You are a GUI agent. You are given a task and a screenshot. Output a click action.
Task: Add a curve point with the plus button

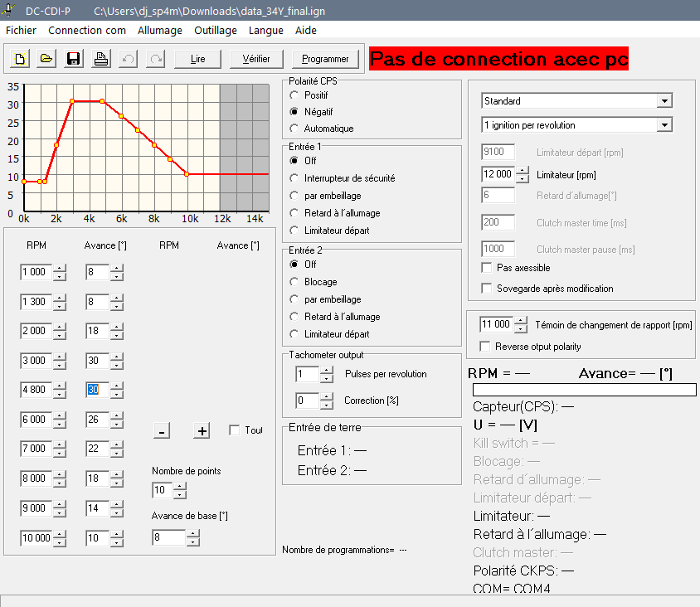pos(202,431)
